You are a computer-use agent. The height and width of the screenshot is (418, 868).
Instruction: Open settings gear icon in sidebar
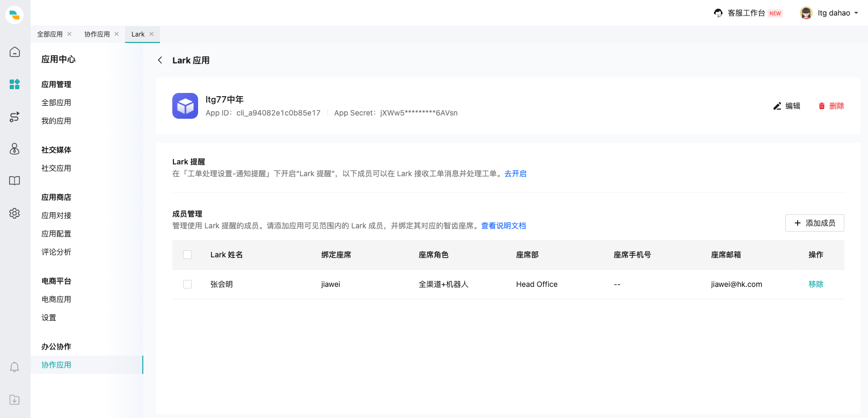tap(14, 213)
